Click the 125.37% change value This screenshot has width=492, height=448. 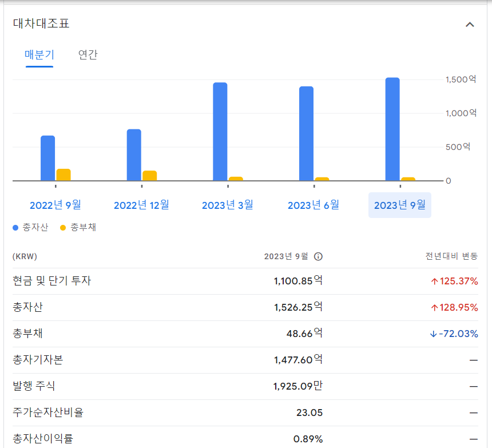[455, 281]
